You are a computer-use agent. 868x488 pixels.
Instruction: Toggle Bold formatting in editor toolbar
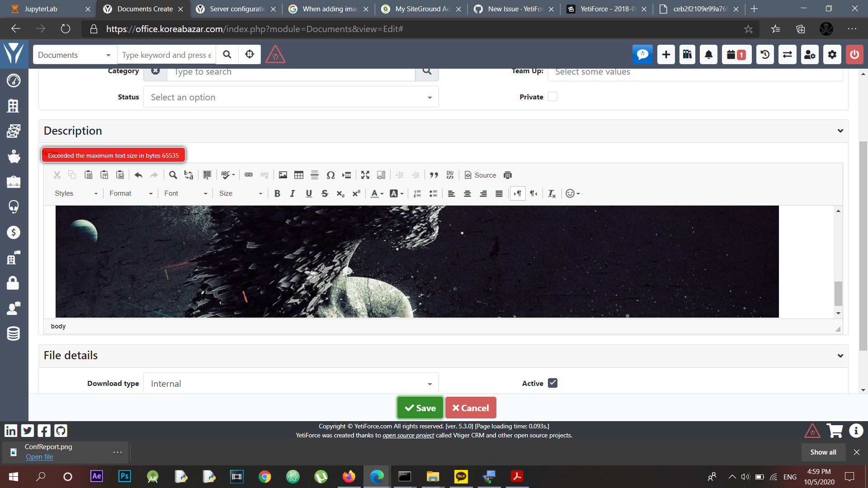tap(277, 193)
